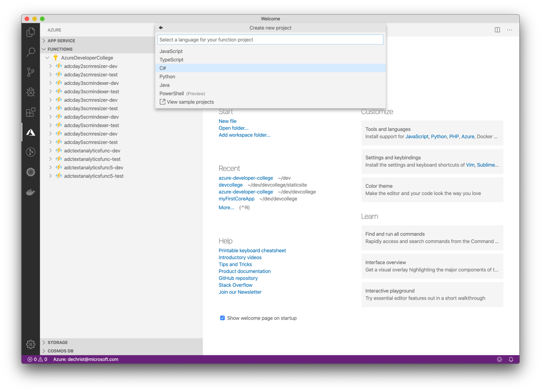The width and height of the screenshot is (541, 392).
Task: Open the Azure extension view
Action: tap(30, 132)
